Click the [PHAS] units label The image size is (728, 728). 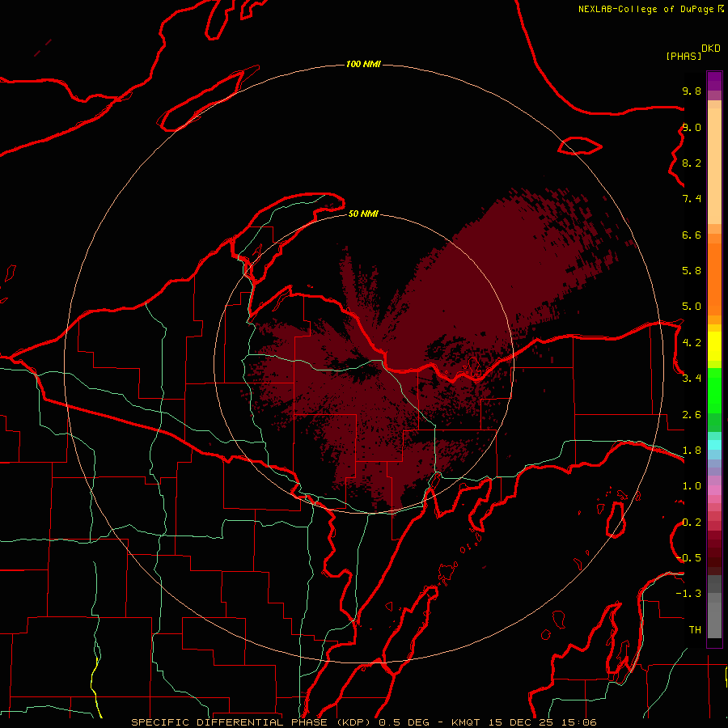pyautogui.click(x=684, y=57)
